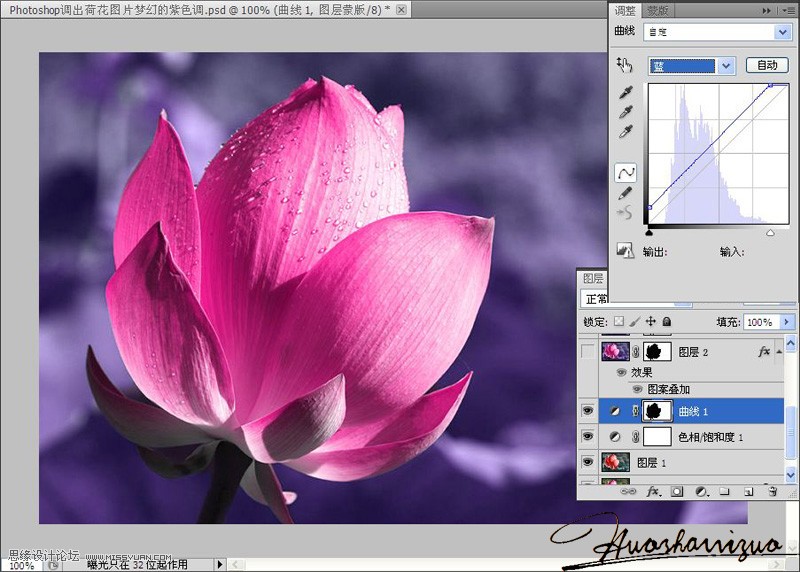Click the histogram warning icon beside 输出
The height and width of the screenshot is (572, 800).
(624, 250)
